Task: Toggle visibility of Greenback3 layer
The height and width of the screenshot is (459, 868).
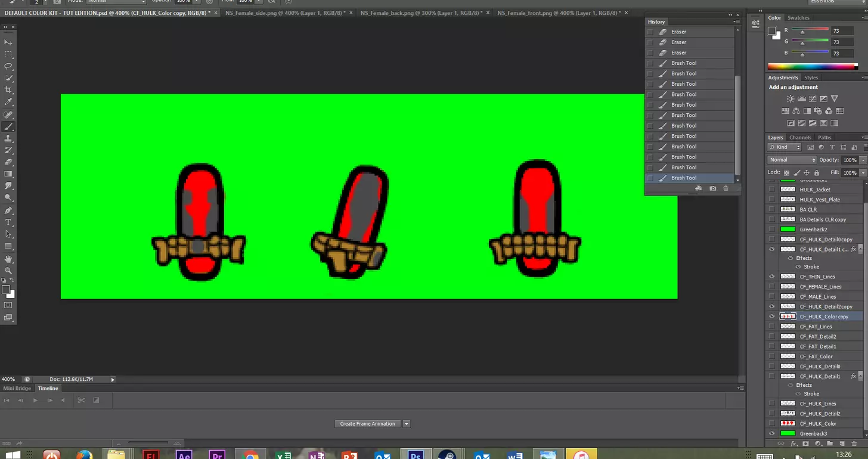Action: click(x=772, y=433)
